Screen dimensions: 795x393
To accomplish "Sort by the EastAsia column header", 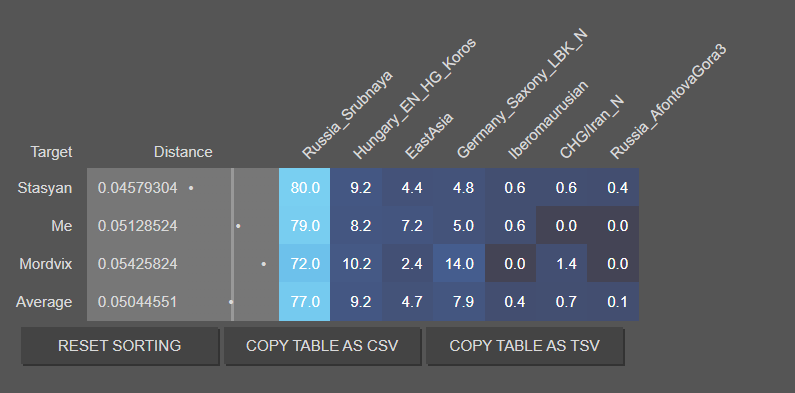I will point(429,135).
